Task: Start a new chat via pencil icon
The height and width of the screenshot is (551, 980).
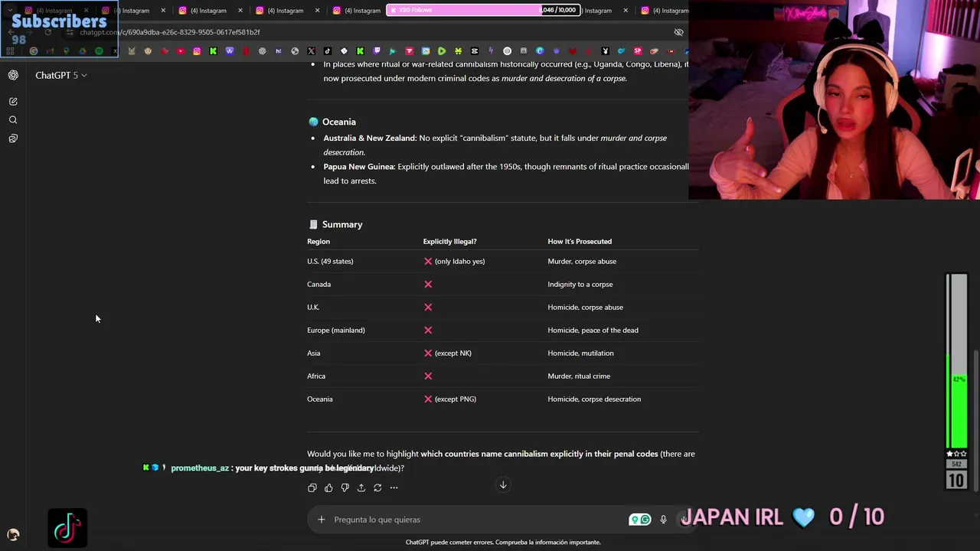Action: coord(13,101)
